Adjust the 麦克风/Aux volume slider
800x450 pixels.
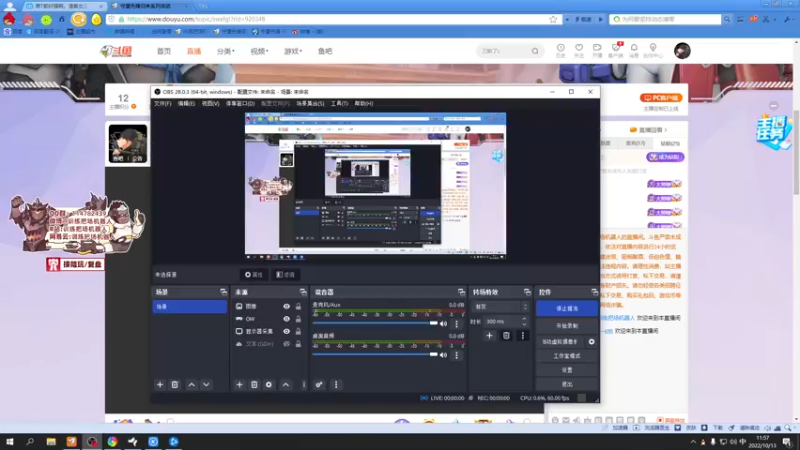(375, 323)
